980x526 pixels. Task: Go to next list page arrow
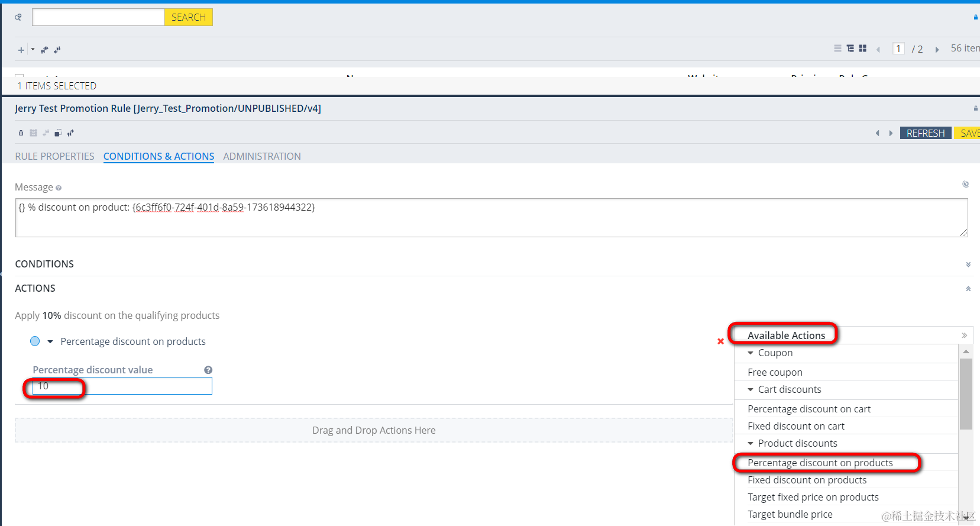click(937, 50)
